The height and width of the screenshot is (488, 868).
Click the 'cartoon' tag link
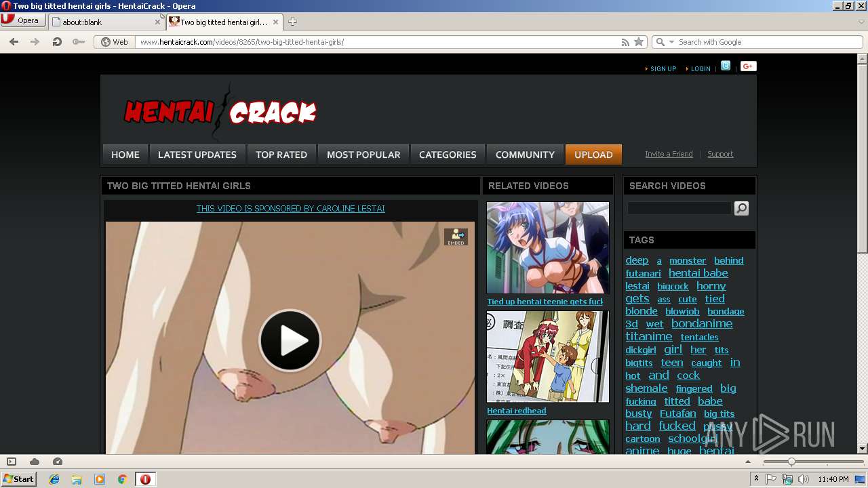(643, 439)
